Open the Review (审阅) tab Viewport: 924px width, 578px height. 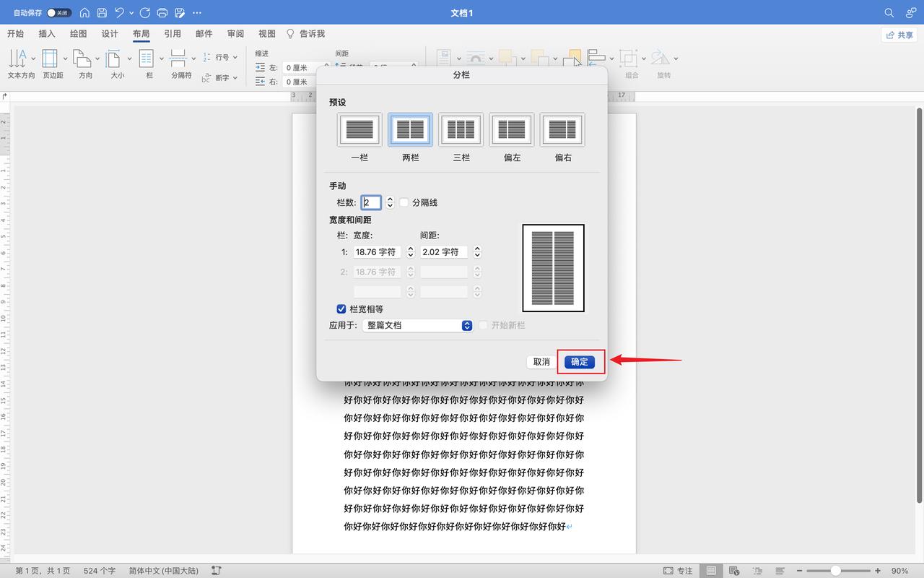tap(235, 34)
